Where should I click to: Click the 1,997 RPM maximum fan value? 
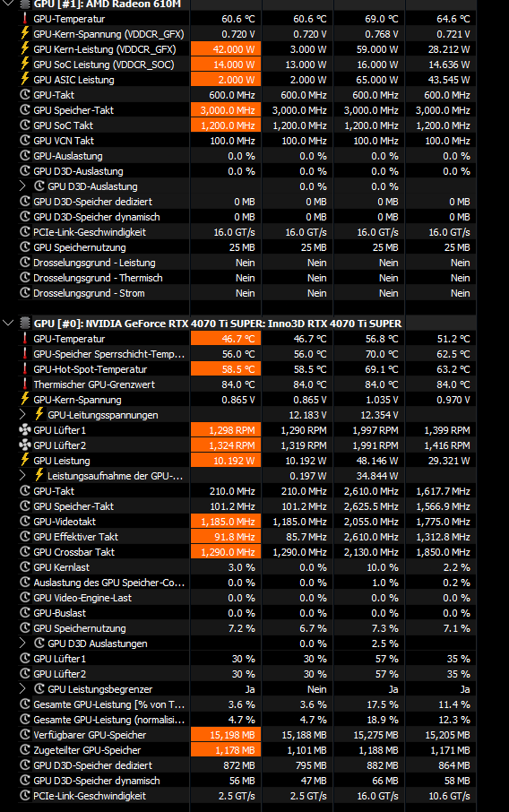pyautogui.click(x=375, y=430)
